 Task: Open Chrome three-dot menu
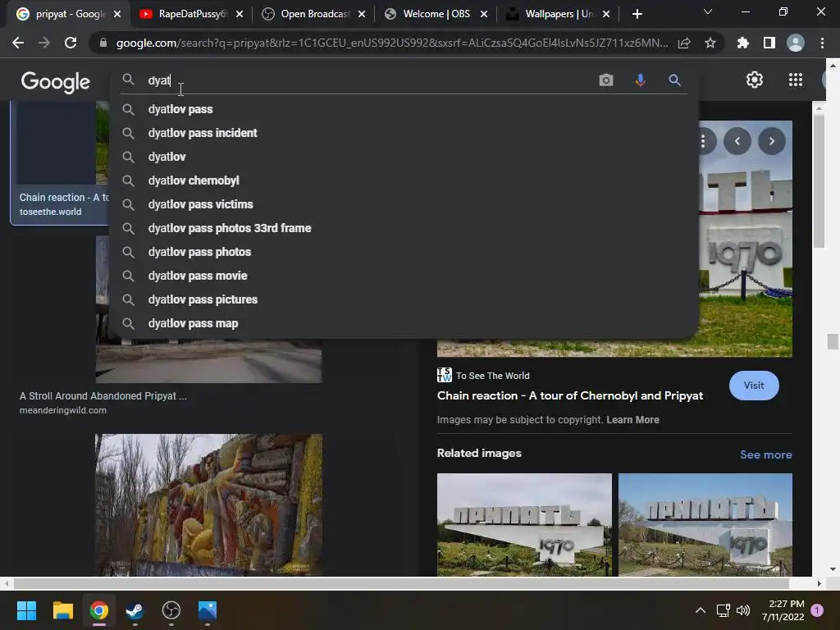point(822,43)
